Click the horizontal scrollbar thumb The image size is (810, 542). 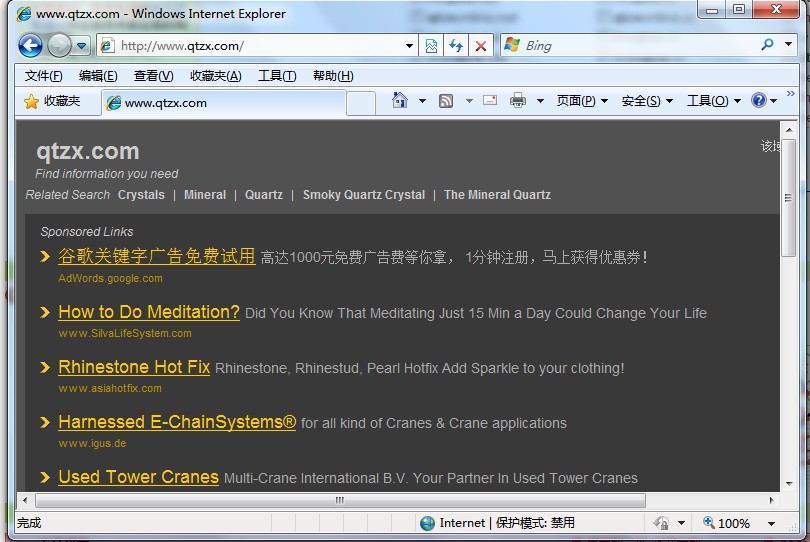click(340, 500)
